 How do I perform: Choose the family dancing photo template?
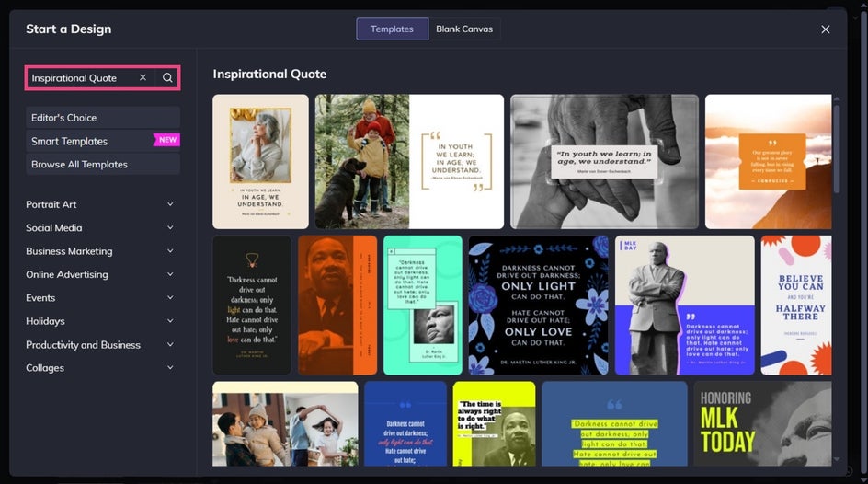(285, 423)
